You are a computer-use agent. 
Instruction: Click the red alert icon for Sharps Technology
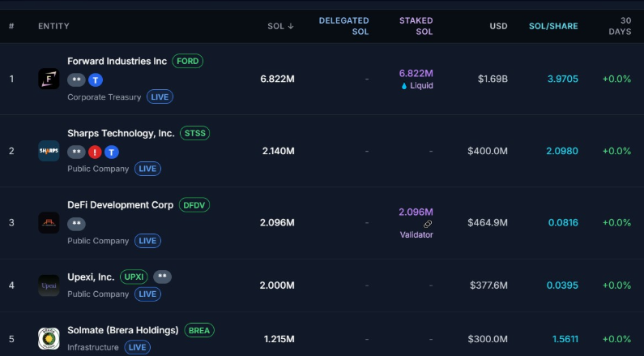pos(95,152)
